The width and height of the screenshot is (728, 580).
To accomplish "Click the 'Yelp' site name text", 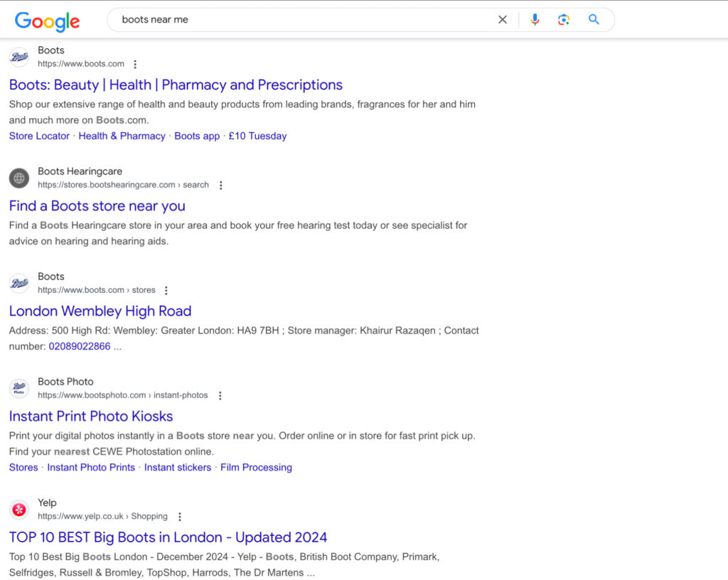I will [x=47, y=503].
